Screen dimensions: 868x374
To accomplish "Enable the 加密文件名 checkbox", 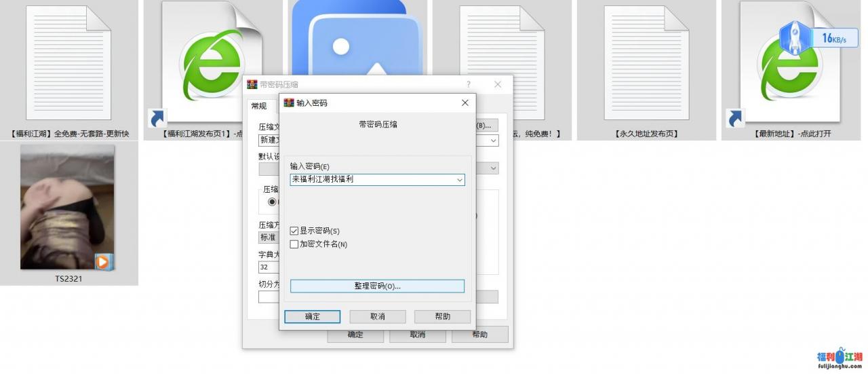I will [x=294, y=244].
